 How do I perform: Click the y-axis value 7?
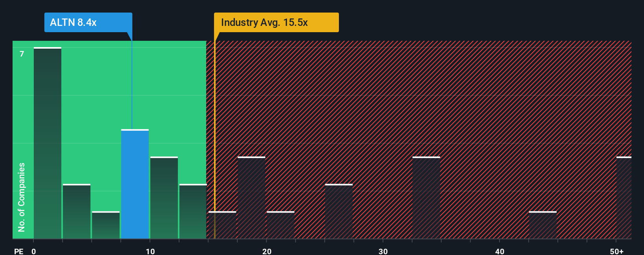(x=22, y=54)
